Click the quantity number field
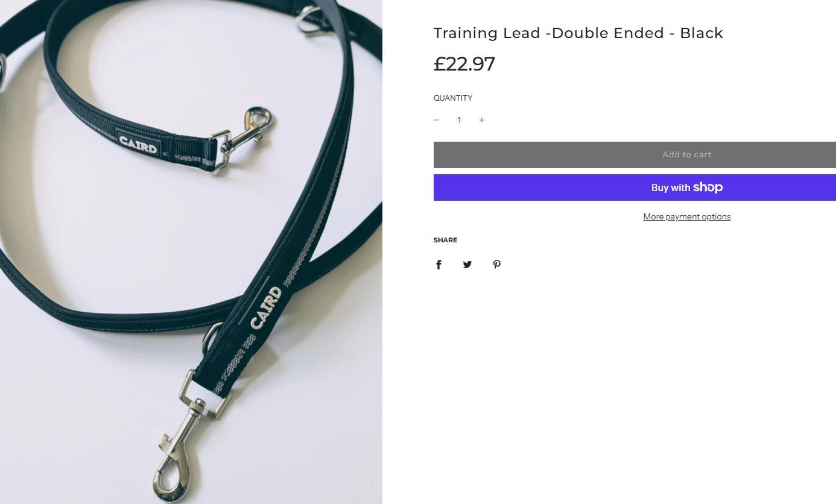This screenshot has width=836, height=504. pyautogui.click(x=459, y=120)
